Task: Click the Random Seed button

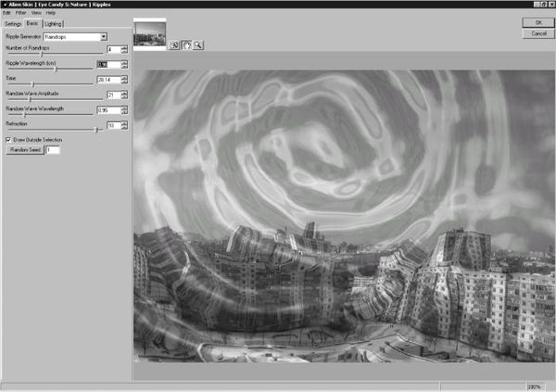Action: (x=25, y=149)
